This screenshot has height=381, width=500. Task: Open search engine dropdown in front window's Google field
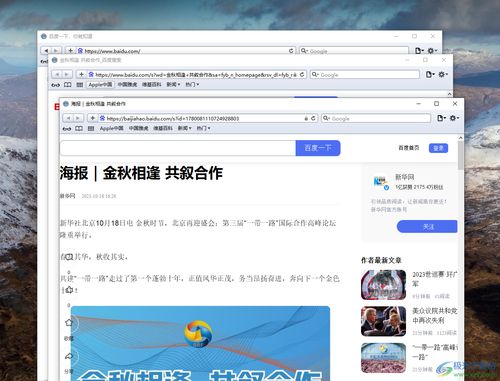pos(326,118)
